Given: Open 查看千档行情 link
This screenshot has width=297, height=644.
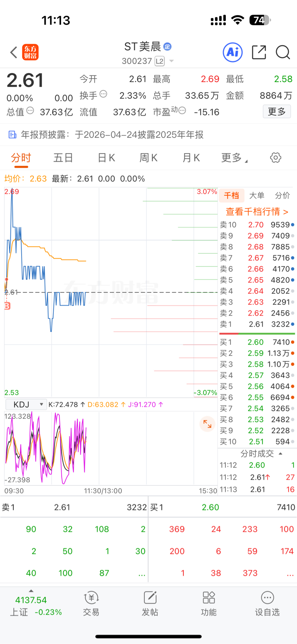Looking at the screenshot, I should coord(257,212).
